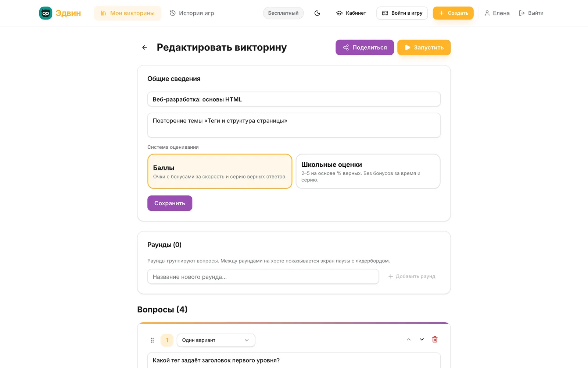The image size is (588, 368).
Task: Go back using the left arrow icon
Action: pyautogui.click(x=144, y=47)
